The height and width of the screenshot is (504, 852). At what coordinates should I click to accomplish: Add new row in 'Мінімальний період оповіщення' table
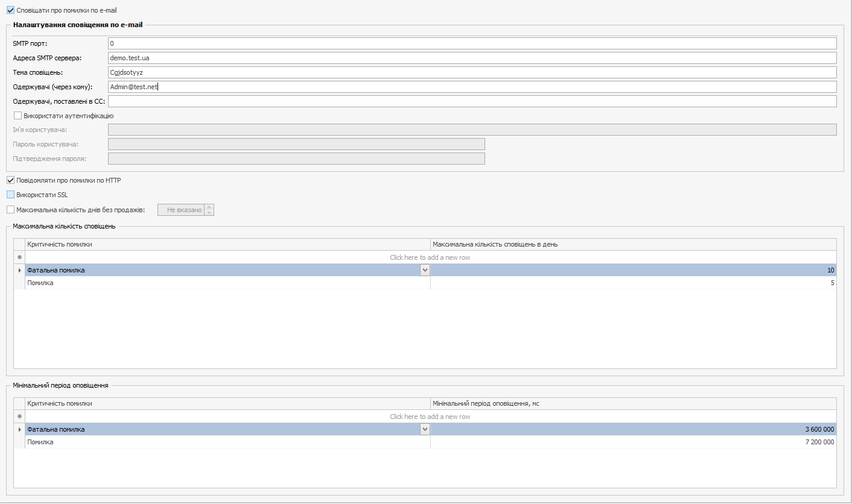click(x=430, y=417)
